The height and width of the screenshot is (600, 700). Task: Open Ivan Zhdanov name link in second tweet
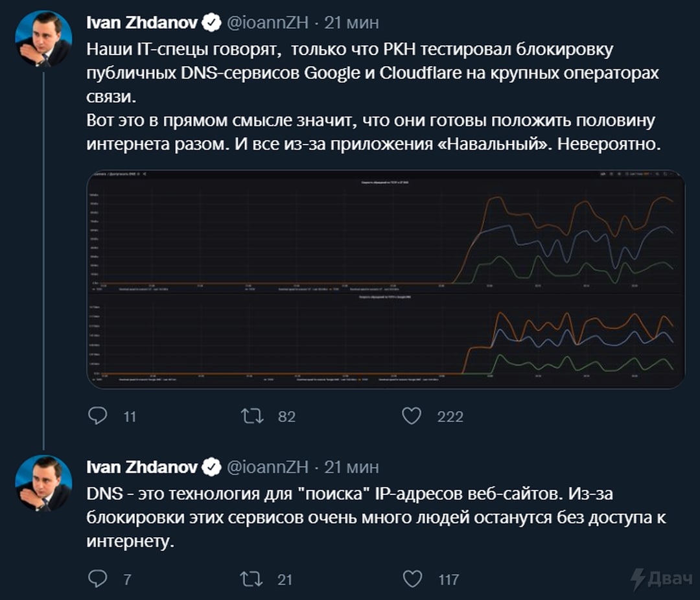coord(142,467)
